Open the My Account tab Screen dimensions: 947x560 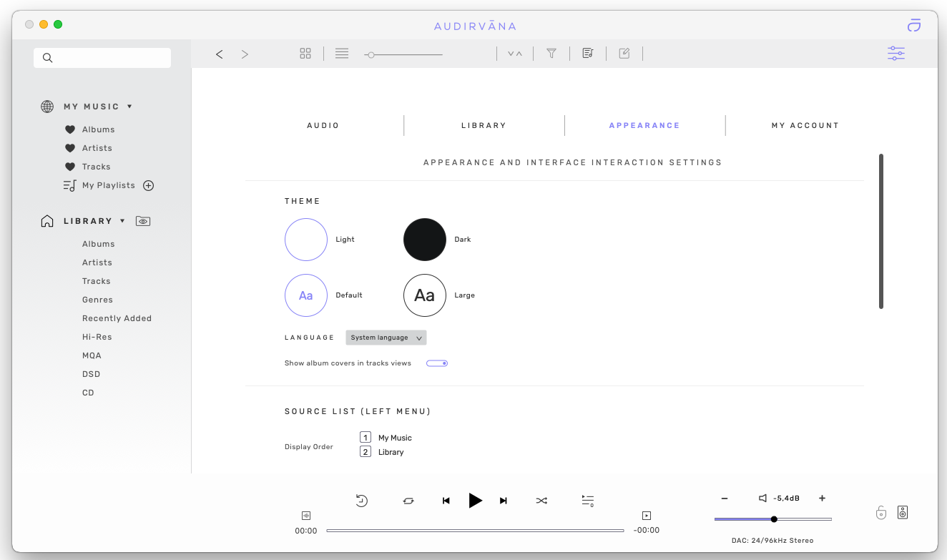pos(805,125)
